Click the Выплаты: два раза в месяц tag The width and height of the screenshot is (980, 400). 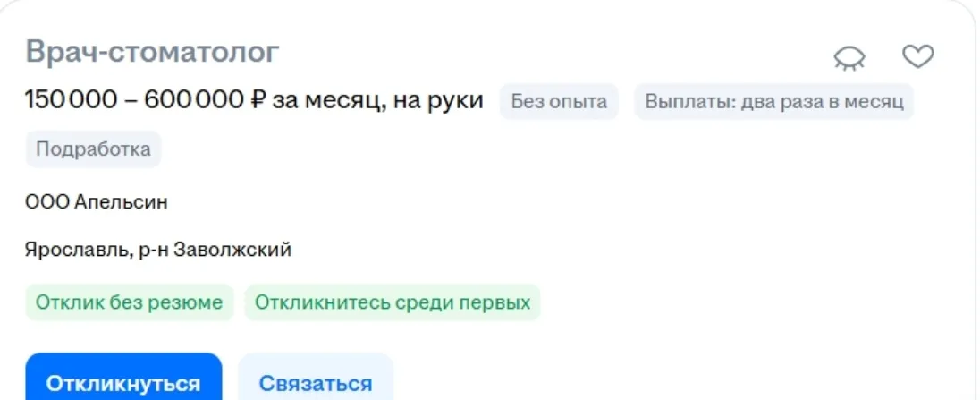(x=774, y=101)
